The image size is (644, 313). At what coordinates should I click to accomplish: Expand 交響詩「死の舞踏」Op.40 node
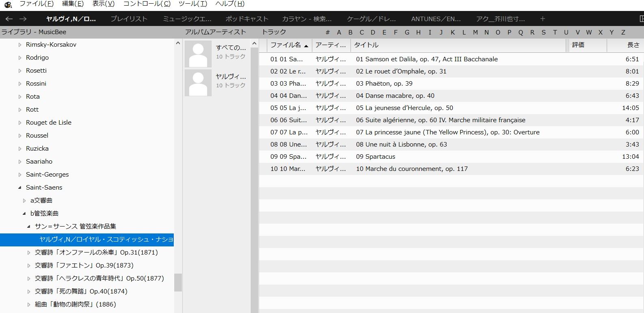pyautogui.click(x=29, y=291)
